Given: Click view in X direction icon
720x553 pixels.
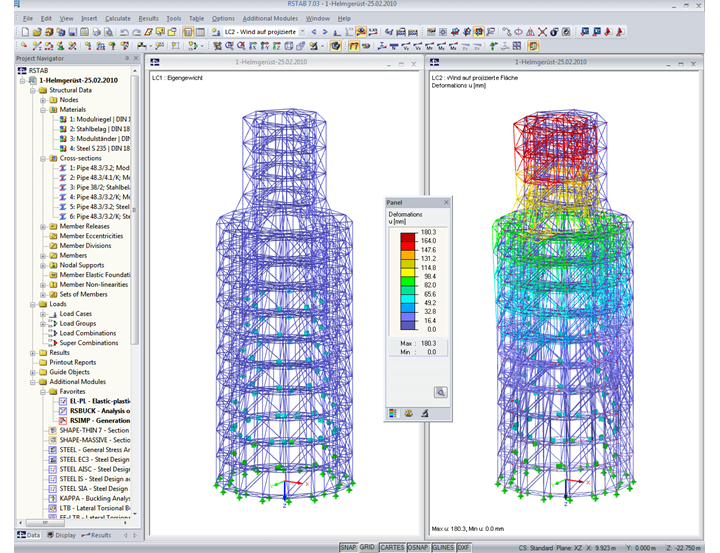Looking at the screenshot, I should (x=252, y=46).
